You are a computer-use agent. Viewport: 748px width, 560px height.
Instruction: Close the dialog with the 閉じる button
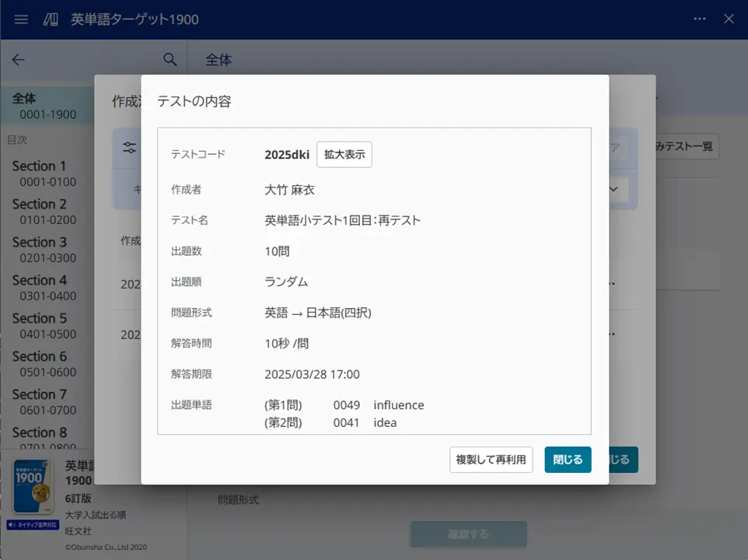pos(568,460)
